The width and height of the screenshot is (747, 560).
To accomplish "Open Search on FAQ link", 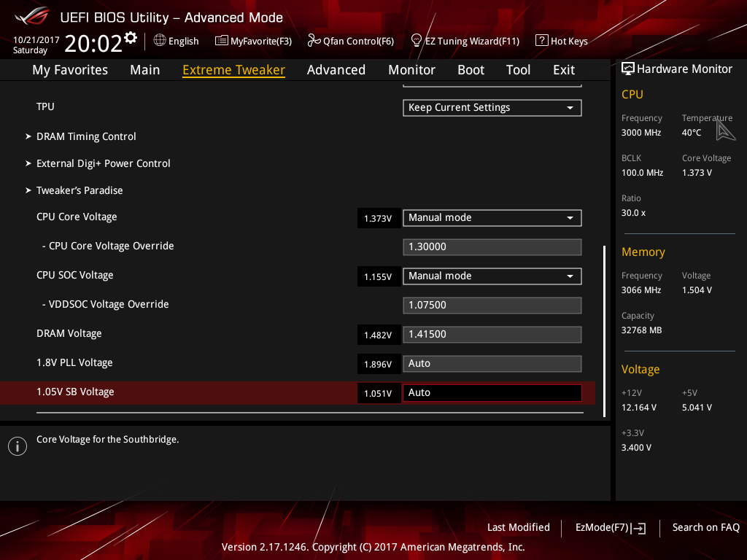I will point(706,528).
